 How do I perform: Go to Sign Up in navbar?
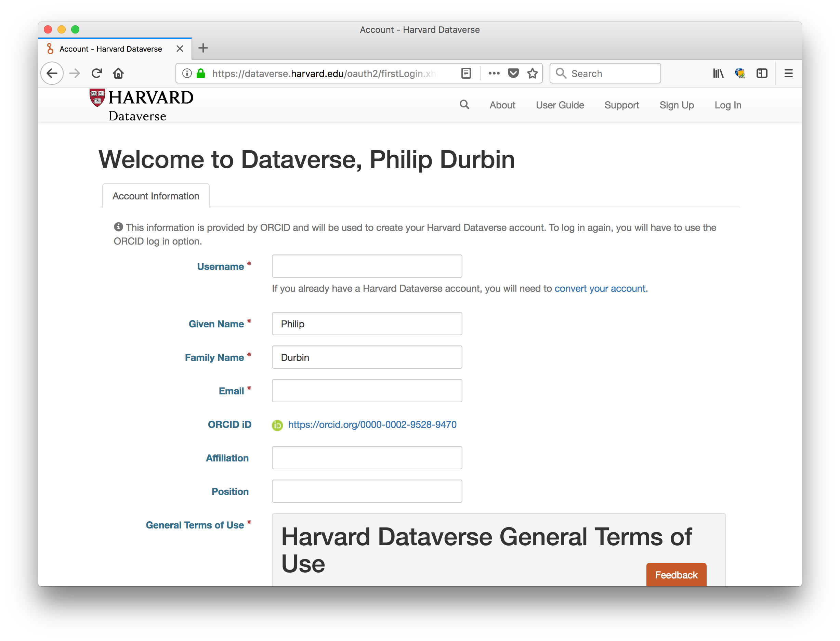(677, 105)
